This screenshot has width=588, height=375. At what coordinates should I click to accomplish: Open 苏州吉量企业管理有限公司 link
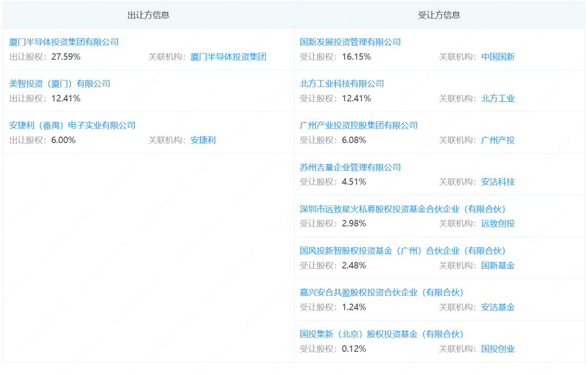tap(350, 167)
